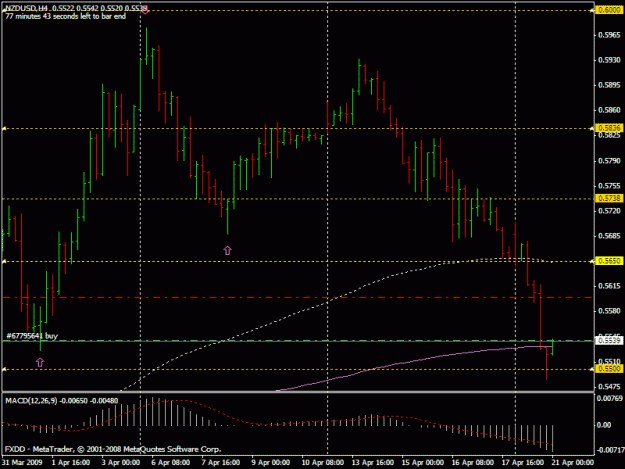Click the 3 Apr 00:00 time label

[x=120, y=463]
